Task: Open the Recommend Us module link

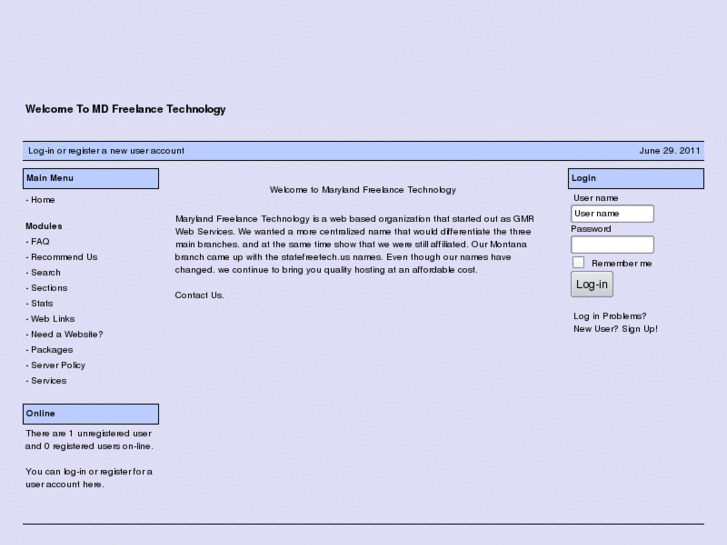Action: [64, 257]
